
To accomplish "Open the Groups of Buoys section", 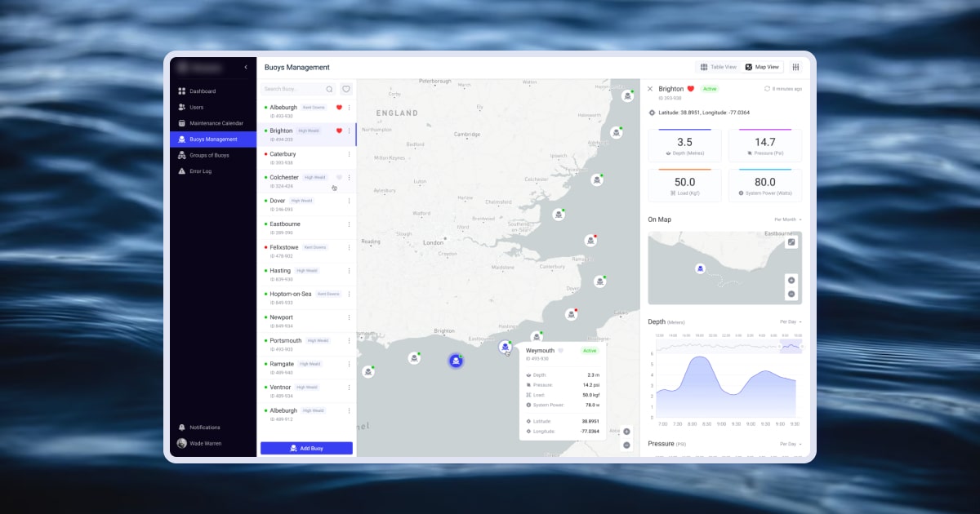I will point(207,154).
